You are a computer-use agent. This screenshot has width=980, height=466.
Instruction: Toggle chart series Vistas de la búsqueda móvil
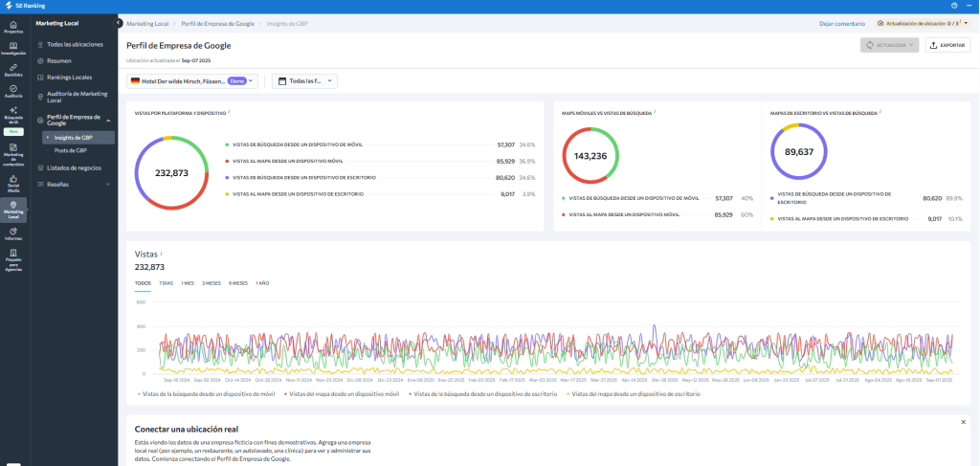click(x=205, y=394)
